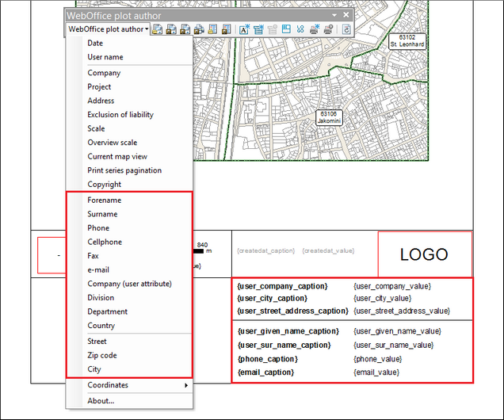Select {user_company_caption} text element

pyautogui.click(x=283, y=286)
